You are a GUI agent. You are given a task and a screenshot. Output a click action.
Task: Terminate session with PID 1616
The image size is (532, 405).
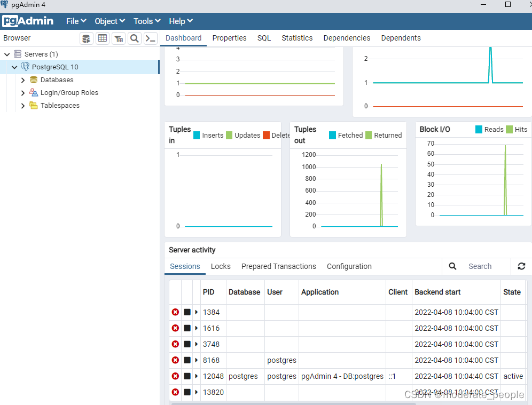pos(175,328)
